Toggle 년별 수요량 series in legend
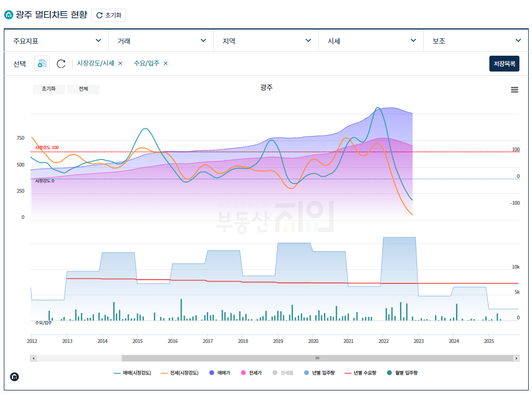Image resolution: width=532 pixels, height=397 pixels. point(360,373)
